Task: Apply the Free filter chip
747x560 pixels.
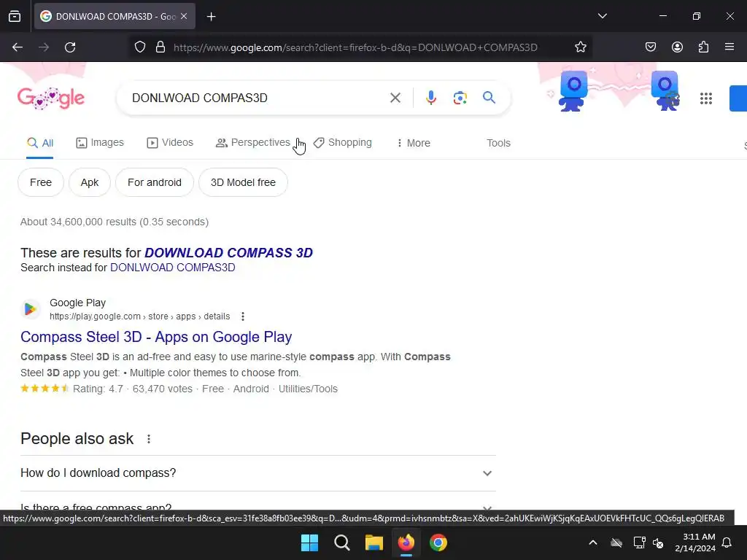Action: point(41,182)
